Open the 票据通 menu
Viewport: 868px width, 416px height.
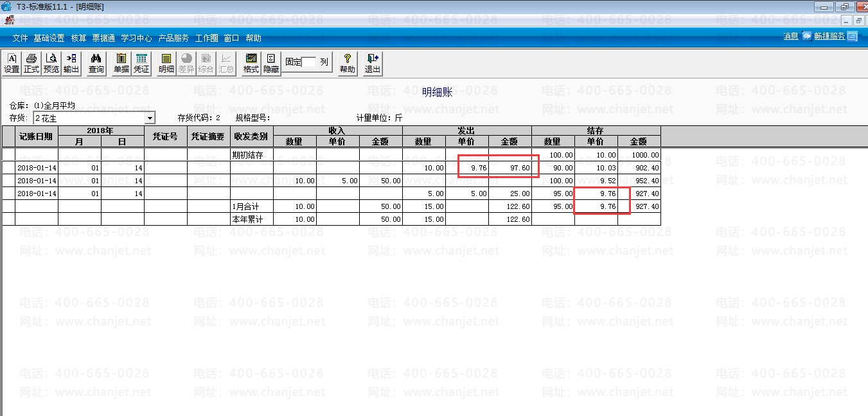pyautogui.click(x=103, y=39)
